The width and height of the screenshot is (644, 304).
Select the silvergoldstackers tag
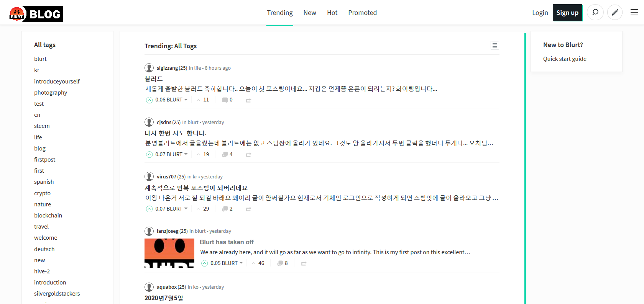57,293
